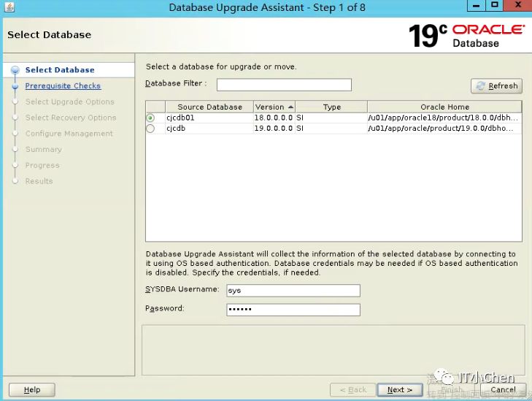Click the Refresh button

[x=496, y=86]
